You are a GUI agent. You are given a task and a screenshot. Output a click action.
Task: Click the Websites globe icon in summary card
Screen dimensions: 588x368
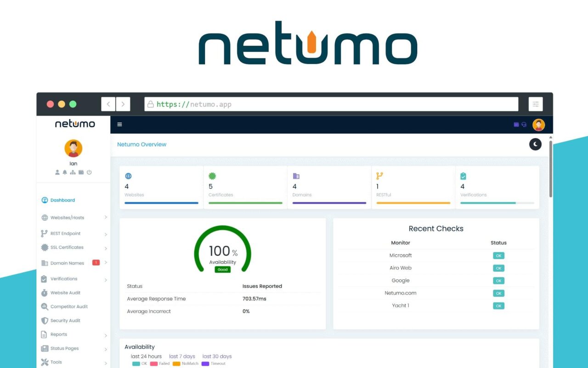click(128, 176)
